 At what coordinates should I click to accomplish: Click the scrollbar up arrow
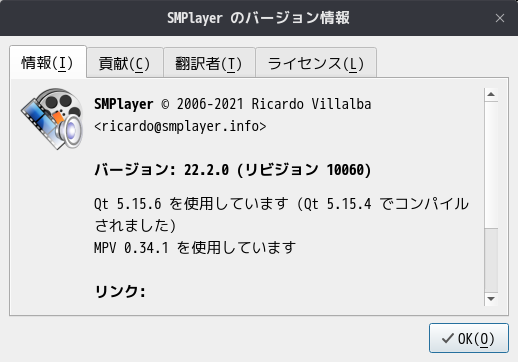491,94
